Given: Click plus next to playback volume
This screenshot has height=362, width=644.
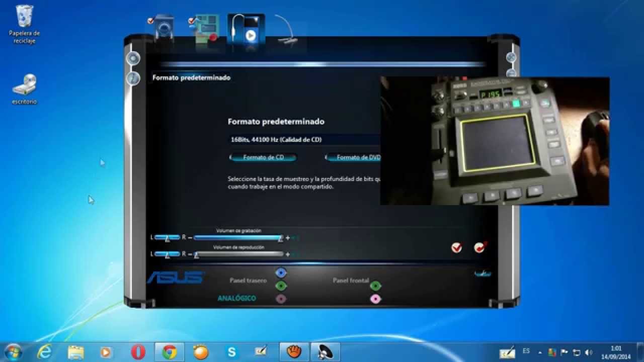Looking at the screenshot, I should (287, 254).
